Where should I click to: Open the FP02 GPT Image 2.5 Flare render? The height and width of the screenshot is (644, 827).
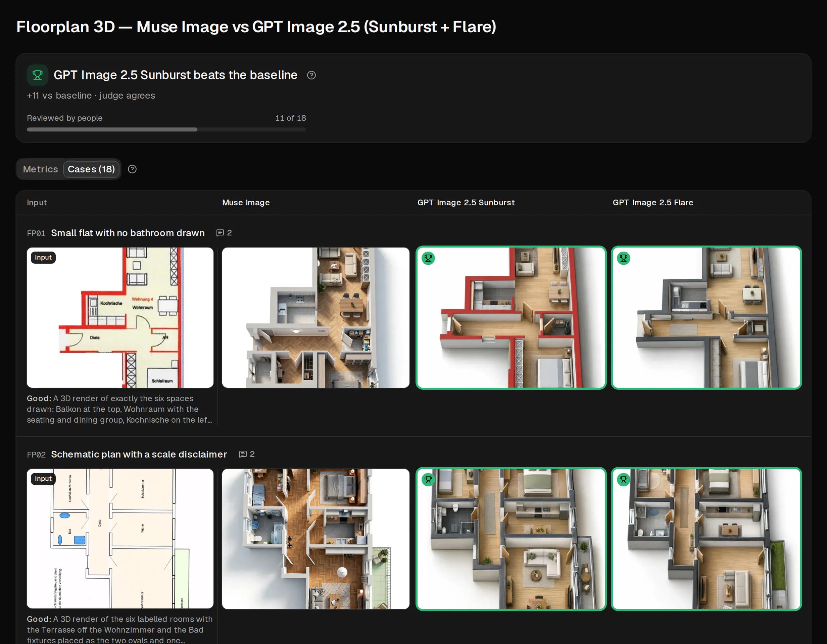pyautogui.click(x=706, y=539)
